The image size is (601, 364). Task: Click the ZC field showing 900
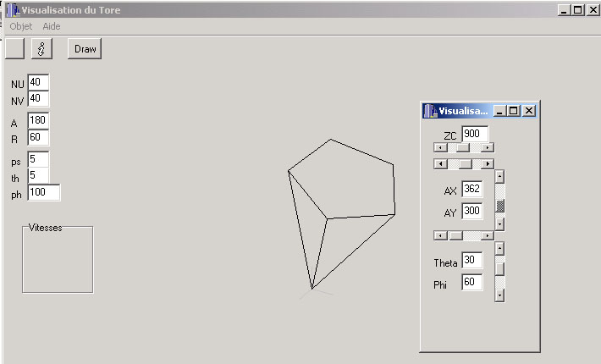(x=475, y=134)
